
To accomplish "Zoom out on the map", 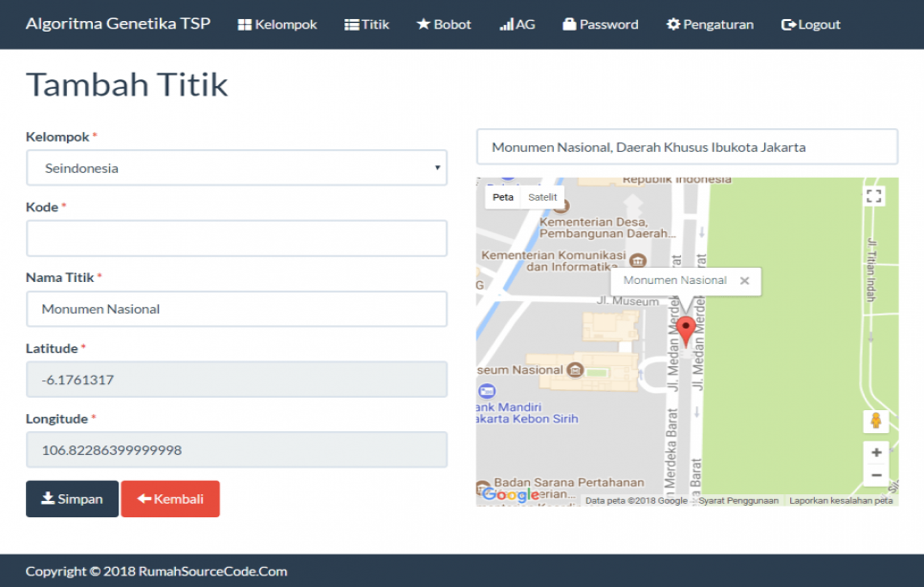I will 875,475.
